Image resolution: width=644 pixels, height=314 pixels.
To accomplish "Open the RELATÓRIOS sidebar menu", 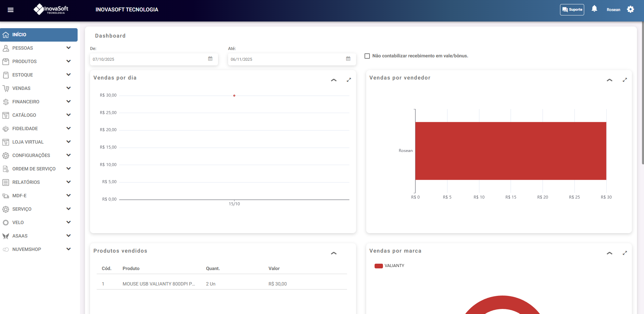I will pyautogui.click(x=26, y=182).
